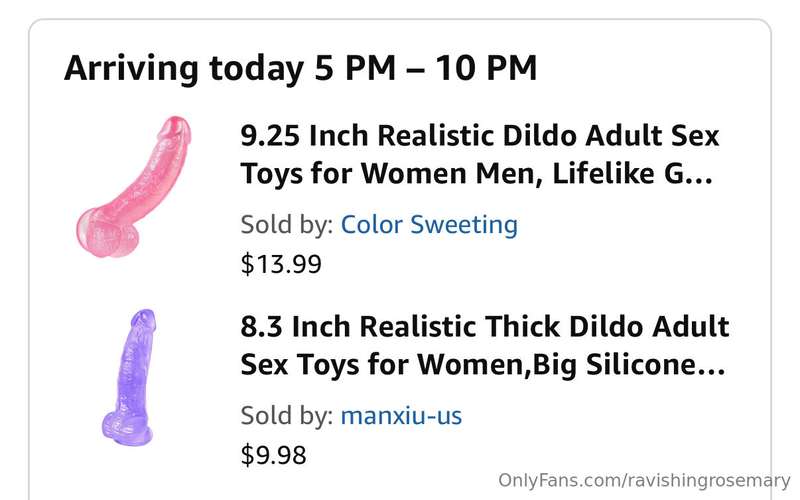Click the Sold by label above $9.98
Image resolution: width=800 pixels, height=500 pixels.
(x=287, y=415)
